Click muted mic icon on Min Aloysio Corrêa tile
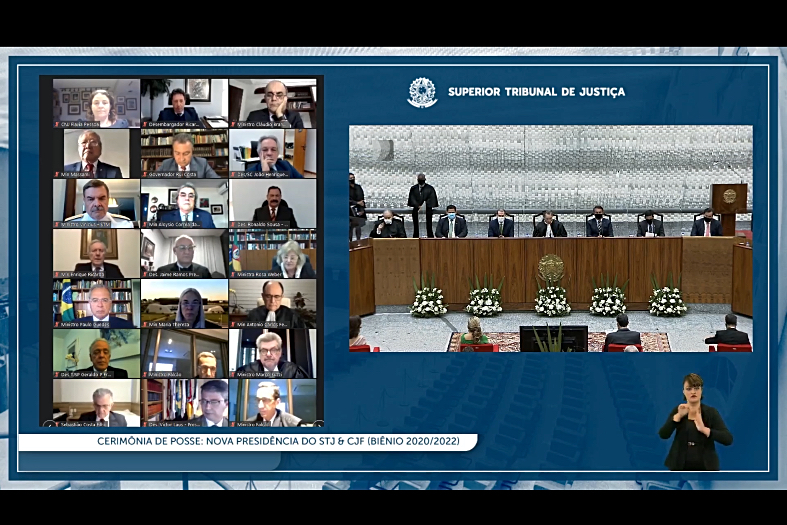 [145, 224]
